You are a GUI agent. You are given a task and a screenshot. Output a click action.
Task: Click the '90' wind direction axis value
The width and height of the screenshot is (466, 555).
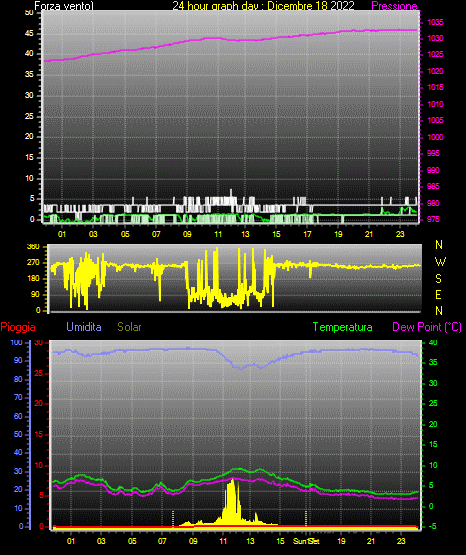[35, 294]
